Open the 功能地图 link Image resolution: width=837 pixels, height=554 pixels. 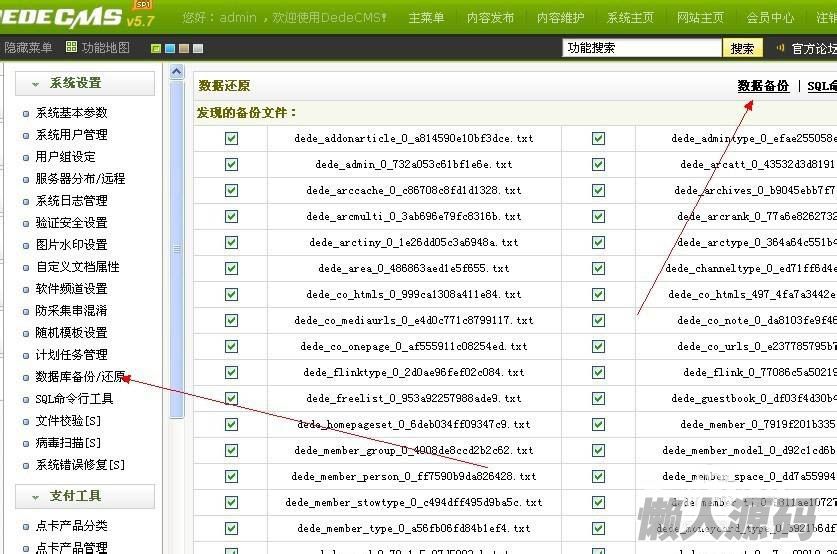click(x=106, y=48)
